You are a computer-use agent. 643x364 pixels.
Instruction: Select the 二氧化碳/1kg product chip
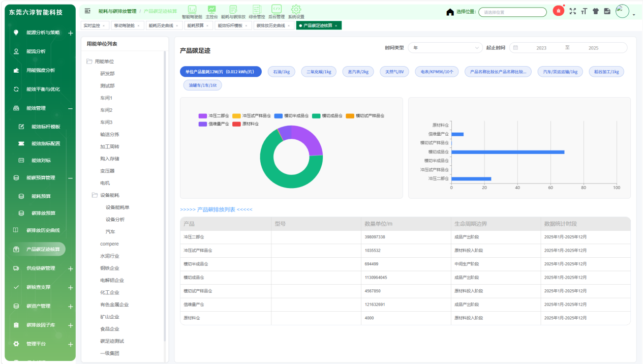(319, 72)
